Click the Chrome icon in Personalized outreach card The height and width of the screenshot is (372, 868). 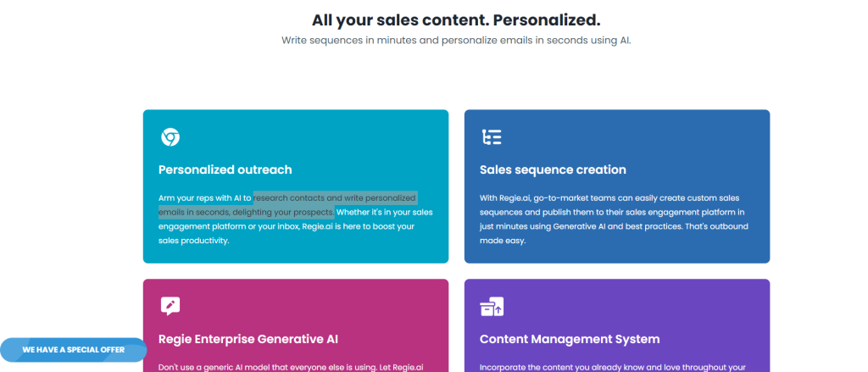tap(170, 137)
